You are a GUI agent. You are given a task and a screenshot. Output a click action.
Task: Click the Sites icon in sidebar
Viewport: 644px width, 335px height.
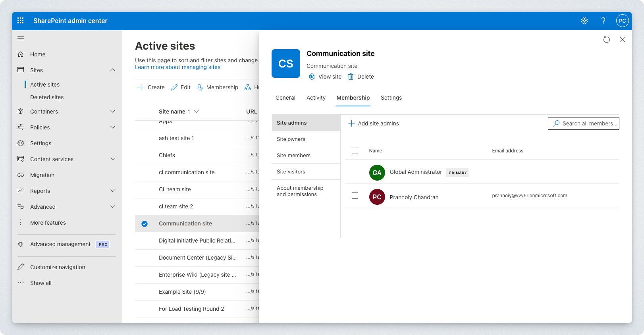(x=21, y=70)
